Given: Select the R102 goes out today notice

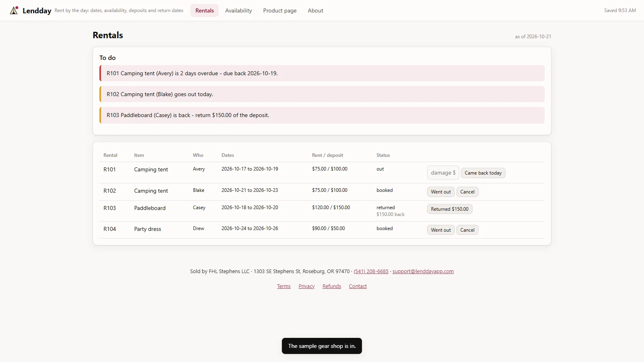Looking at the screenshot, I should coord(322,94).
